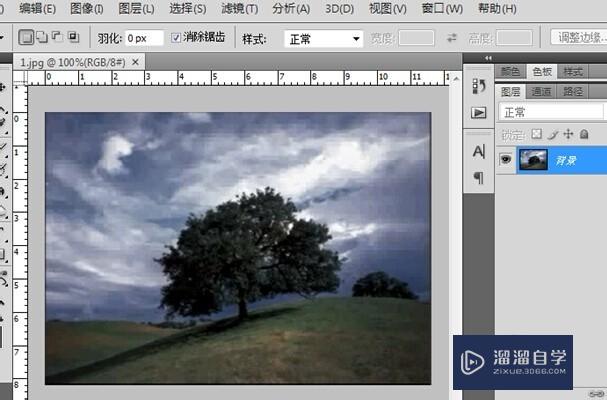Select the 背景 layer name
607x400 pixels.
click(x=566, y=160)
